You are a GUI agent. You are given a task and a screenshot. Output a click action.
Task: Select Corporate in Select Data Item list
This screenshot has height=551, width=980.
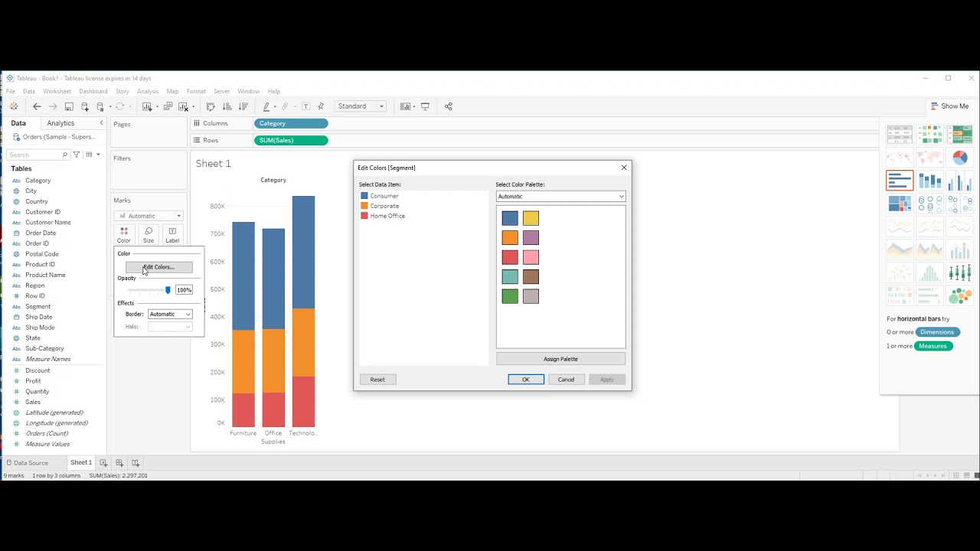tap(384, 206)
